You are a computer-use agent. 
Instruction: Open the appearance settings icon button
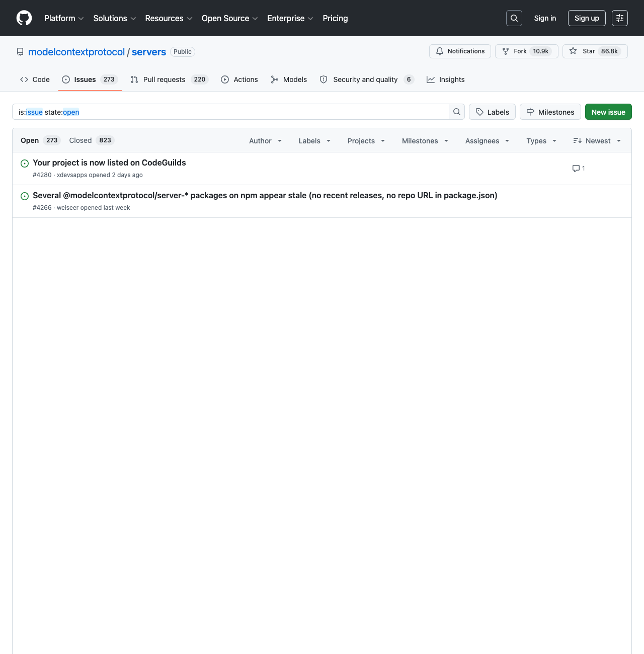click(620, 18)
